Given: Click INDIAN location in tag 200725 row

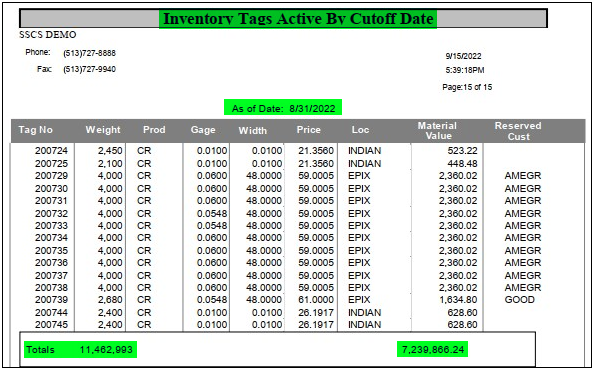Looking at the screenshot, I should click(x=364, y=164).
